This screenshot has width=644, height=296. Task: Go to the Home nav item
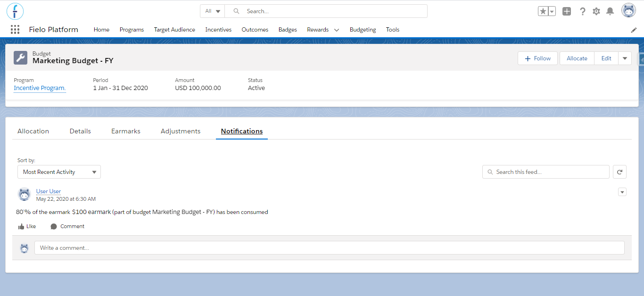coord(101,30)
